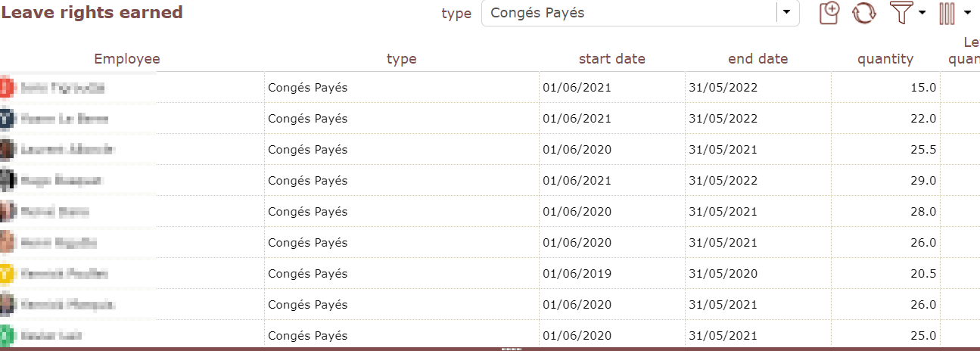The height and width of the screenshot is (351, 980).
Task: Open the type combo box dropdown arrow
Action: (788, 13)
